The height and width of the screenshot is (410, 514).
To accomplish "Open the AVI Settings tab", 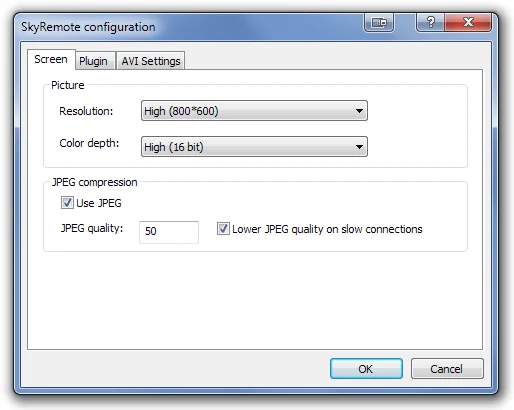I will click(x=150, y=61).
